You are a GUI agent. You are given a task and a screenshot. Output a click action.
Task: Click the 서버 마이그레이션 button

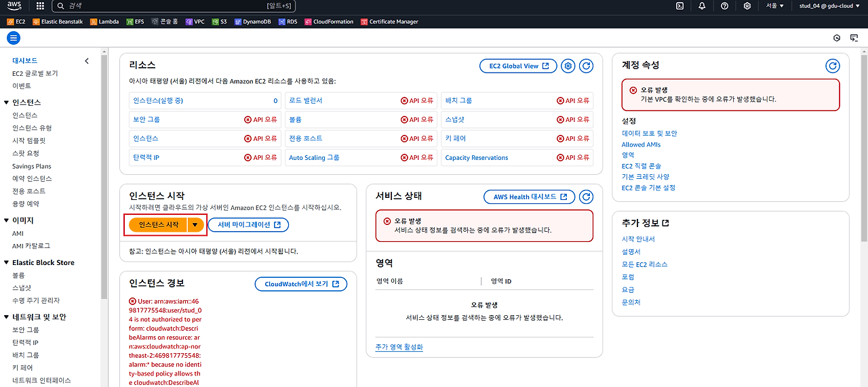tap(248, 224)
